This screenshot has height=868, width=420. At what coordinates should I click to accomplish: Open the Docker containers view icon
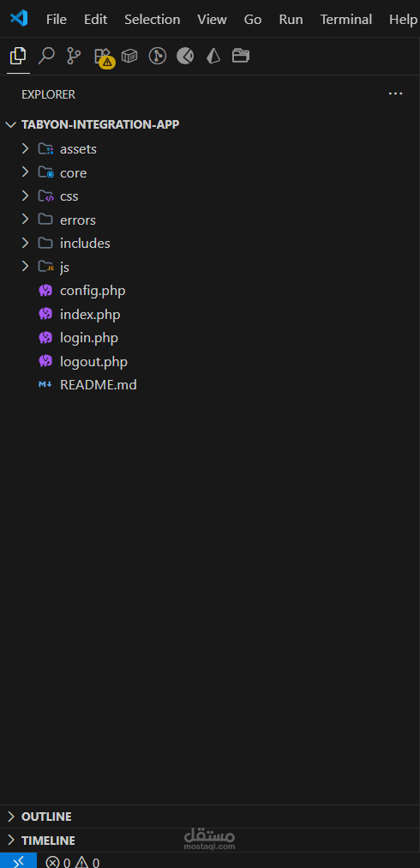click(129, 56)
